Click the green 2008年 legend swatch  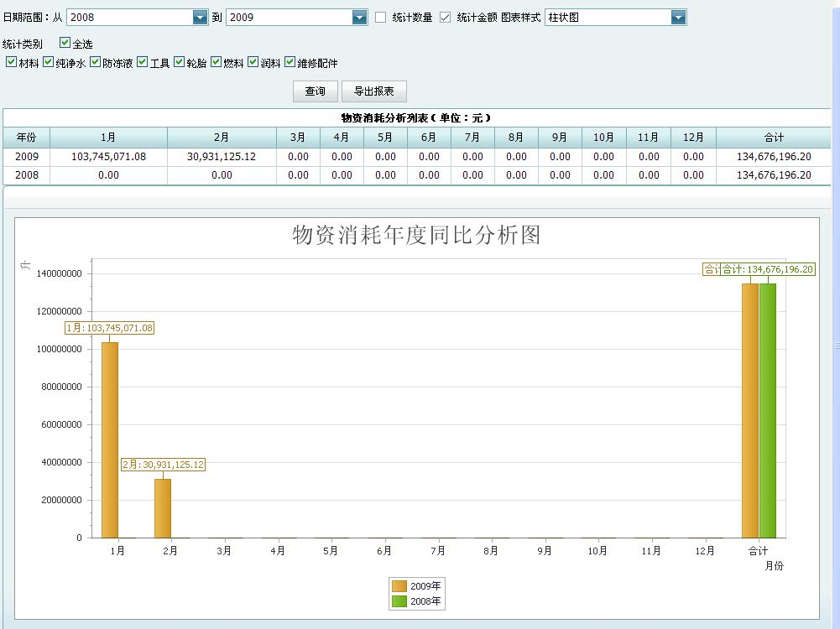[399, 601]
